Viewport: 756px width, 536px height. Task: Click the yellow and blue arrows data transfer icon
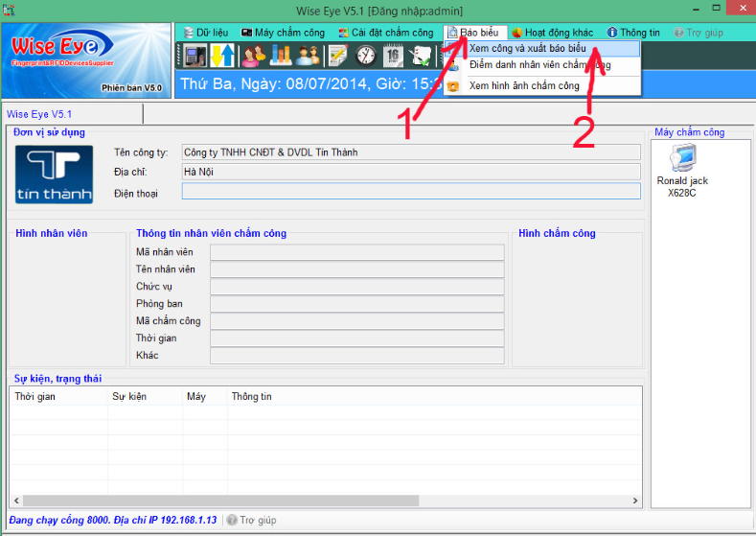(222, 55)
